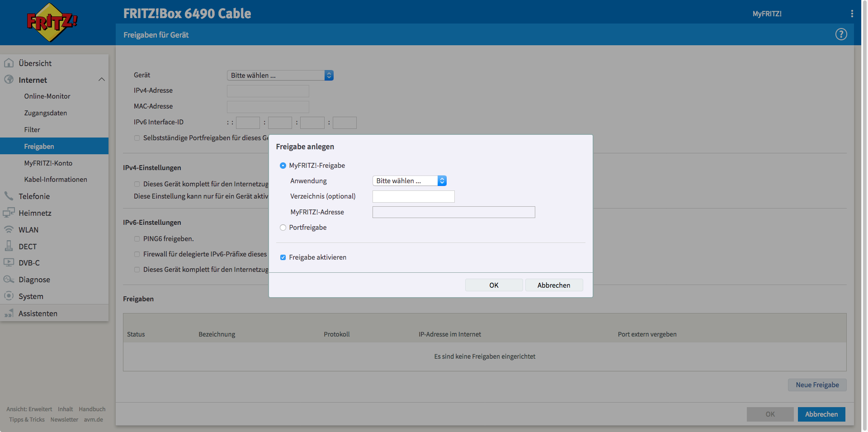Screen dimensions: 868x432
Task: Click the Heimnetz network icon
Action: coord(9,213)
